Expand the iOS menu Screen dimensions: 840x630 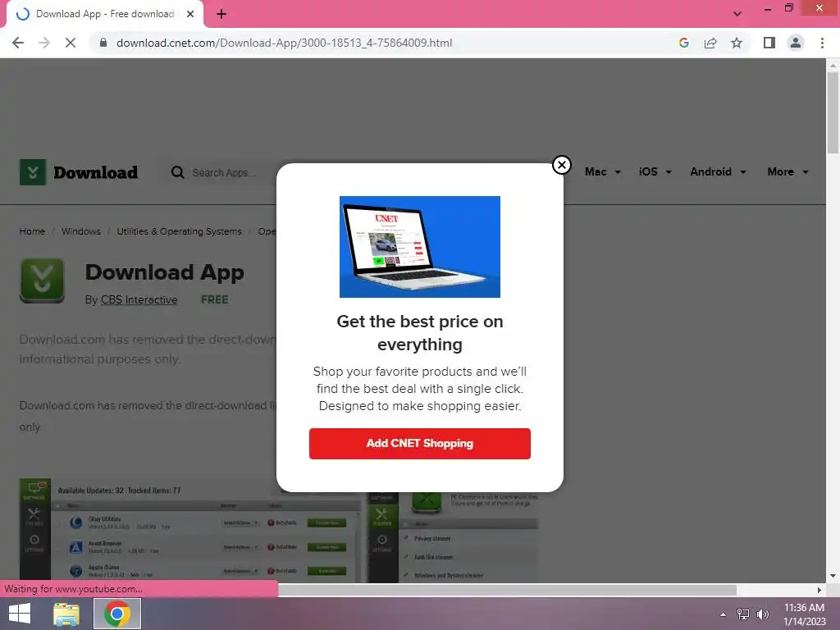click(655, 172)
